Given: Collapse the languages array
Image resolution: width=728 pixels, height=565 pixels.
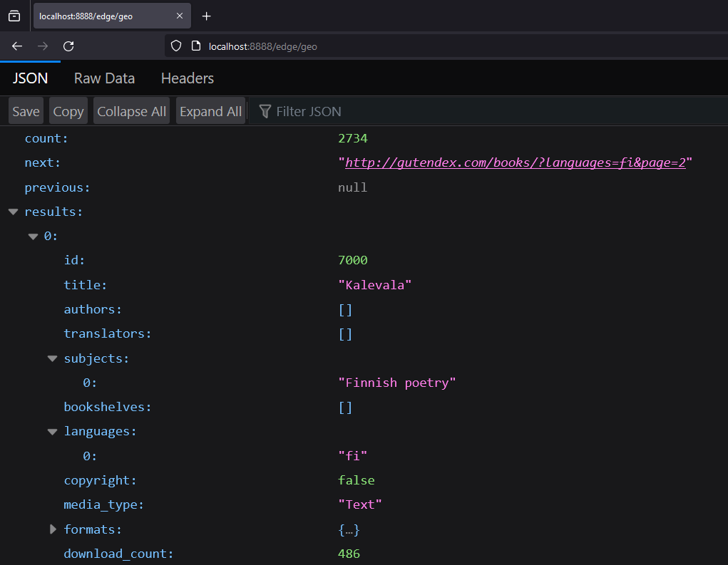Looking at the screenshot, I should point(52,432).
